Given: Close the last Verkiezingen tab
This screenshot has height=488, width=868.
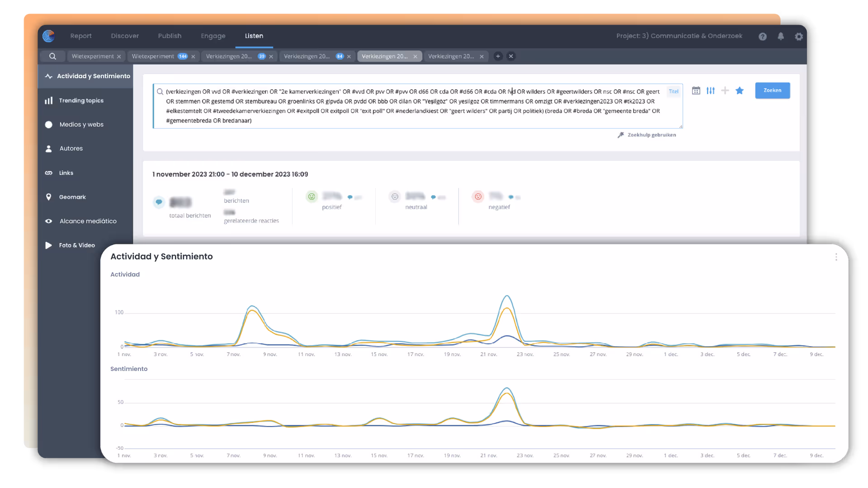Looking at the screenshot, I should 481,56.
